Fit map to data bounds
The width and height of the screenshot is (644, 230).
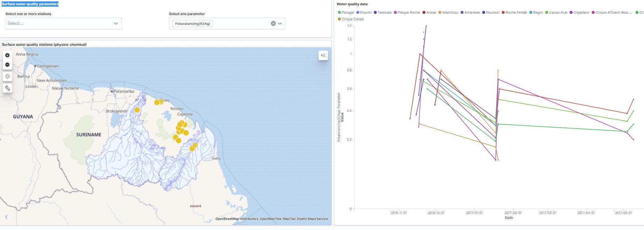click(7, 76)
